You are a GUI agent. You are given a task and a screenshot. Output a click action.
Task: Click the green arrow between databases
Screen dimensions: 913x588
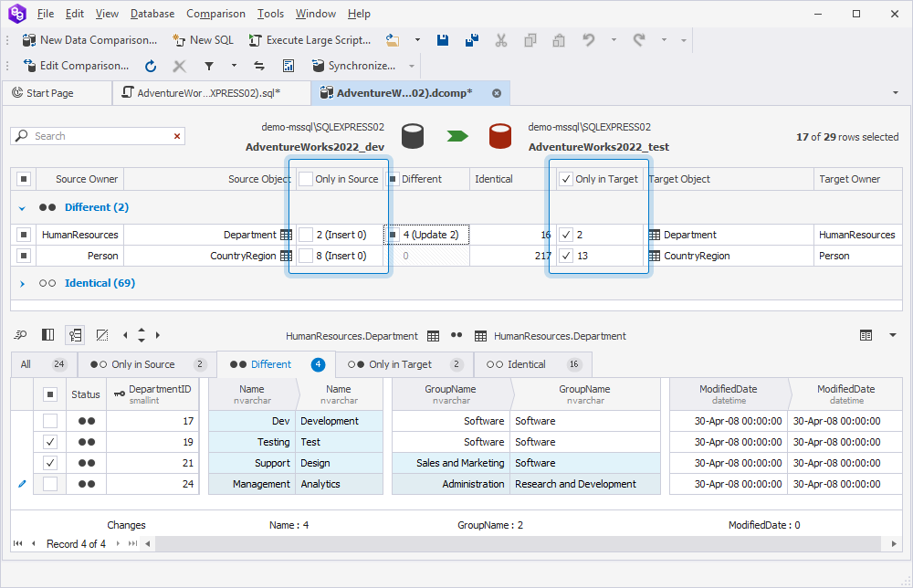(x=456, y=136)
